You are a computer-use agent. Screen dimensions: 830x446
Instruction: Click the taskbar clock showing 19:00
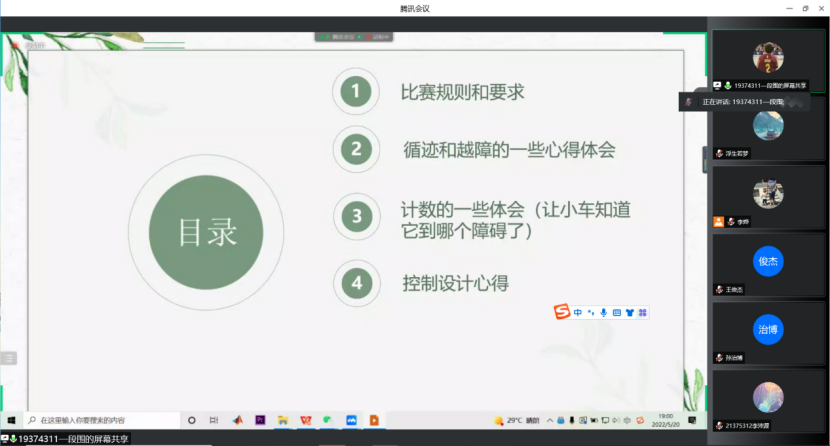tap(665, 420)
